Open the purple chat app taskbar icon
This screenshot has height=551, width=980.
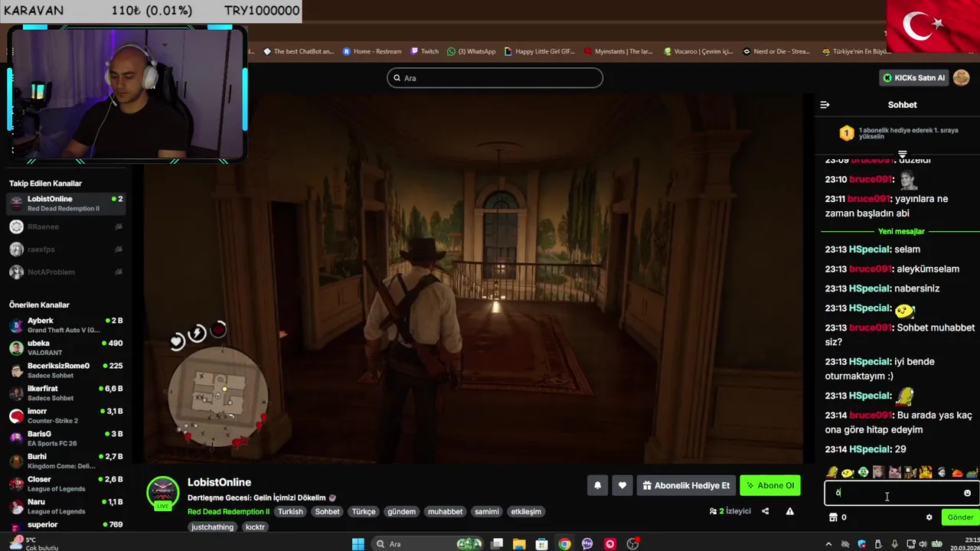tap(587, 544)
